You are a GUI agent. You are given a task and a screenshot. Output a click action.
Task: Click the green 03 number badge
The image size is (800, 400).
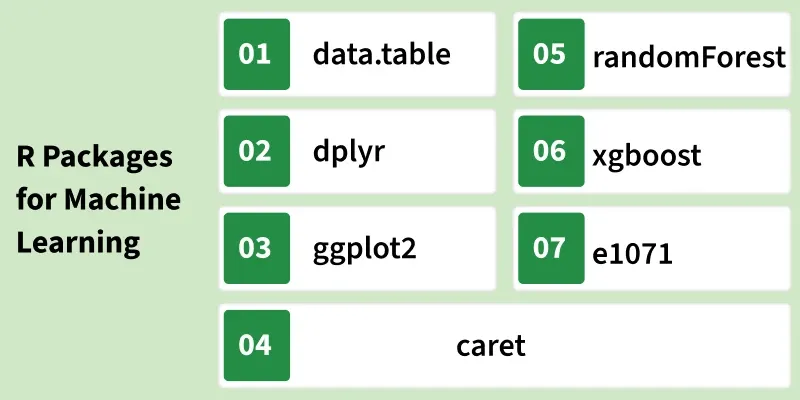(x=257, y=248)
